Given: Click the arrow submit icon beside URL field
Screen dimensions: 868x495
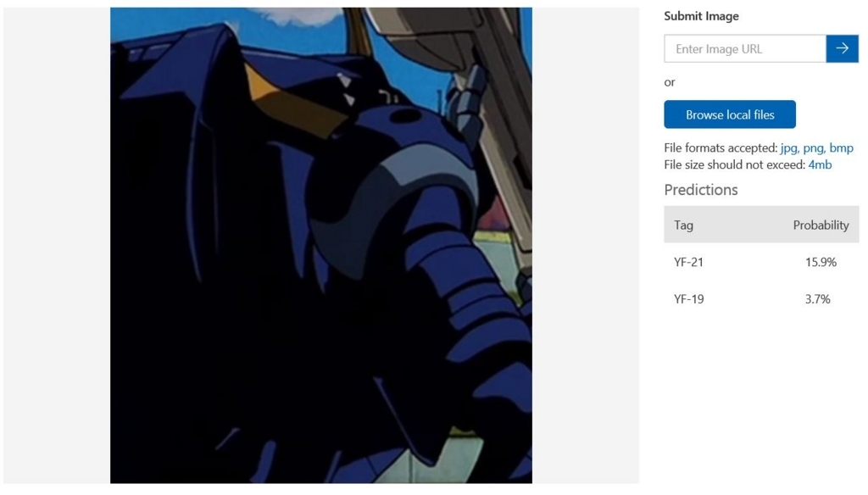Looking at the screenshot, I should (x=842, y=48).
